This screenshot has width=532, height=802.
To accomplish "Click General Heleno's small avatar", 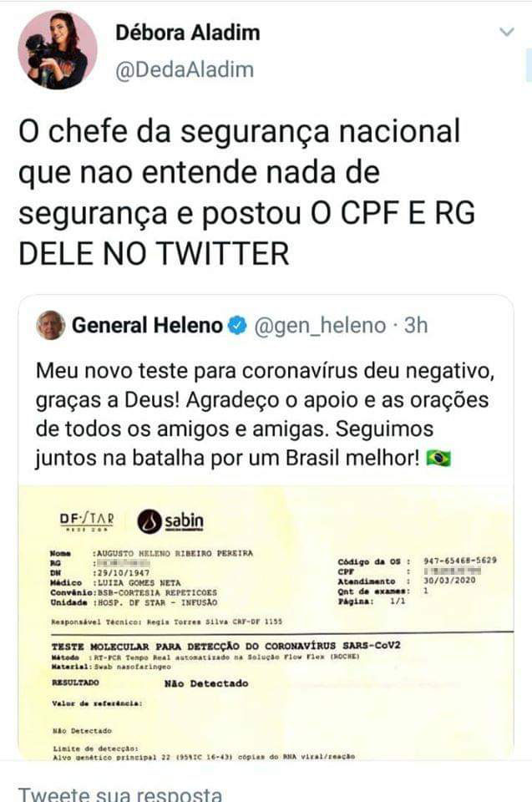I will tap(51, 325).
